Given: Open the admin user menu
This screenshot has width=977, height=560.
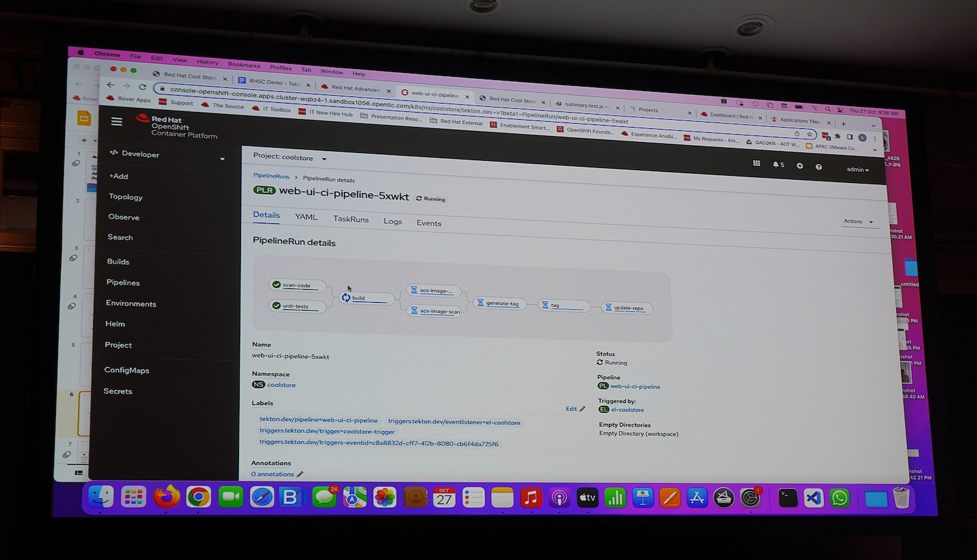Looking at the screenshot, I should coord(857,169).
